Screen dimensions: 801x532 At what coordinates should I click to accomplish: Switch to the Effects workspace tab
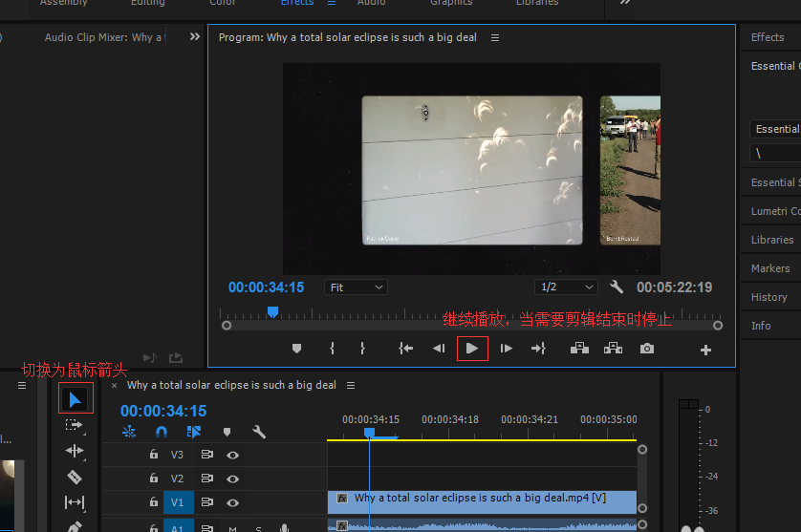pos(297,3)
